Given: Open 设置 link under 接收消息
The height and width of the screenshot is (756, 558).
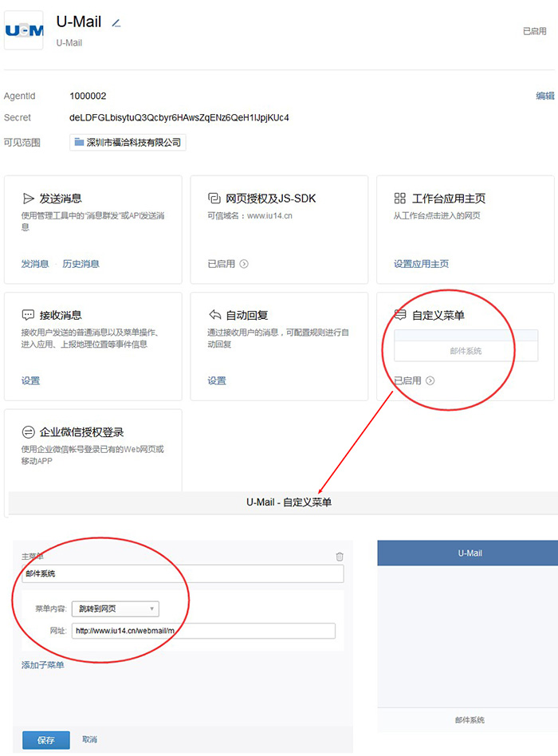Looking at the screenshot, I should click(30, 380).
